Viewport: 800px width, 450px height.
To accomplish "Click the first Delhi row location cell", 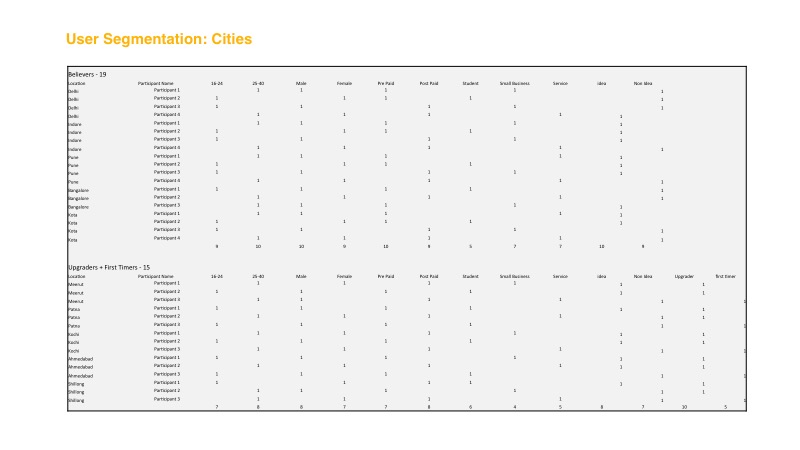I will (73, 91).
